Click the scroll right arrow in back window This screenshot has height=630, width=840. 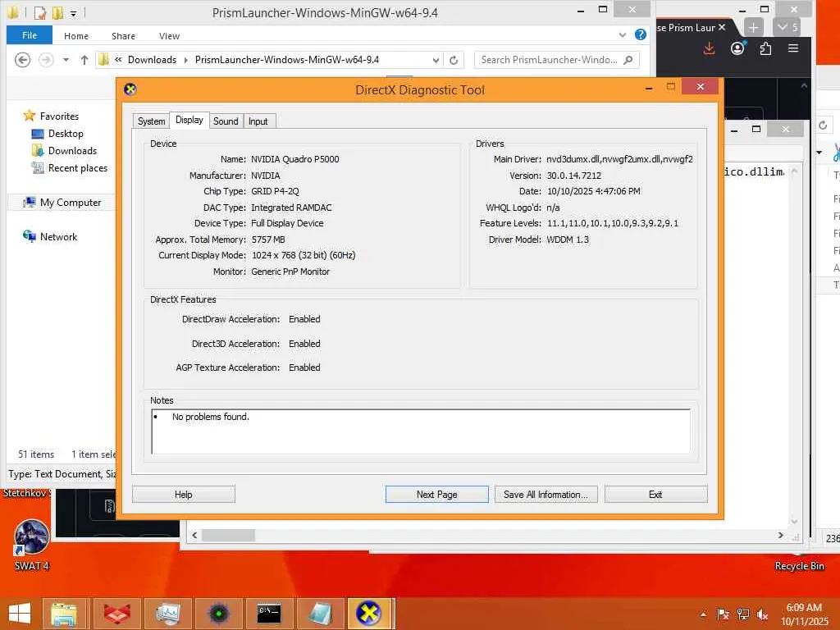point(781,535)
